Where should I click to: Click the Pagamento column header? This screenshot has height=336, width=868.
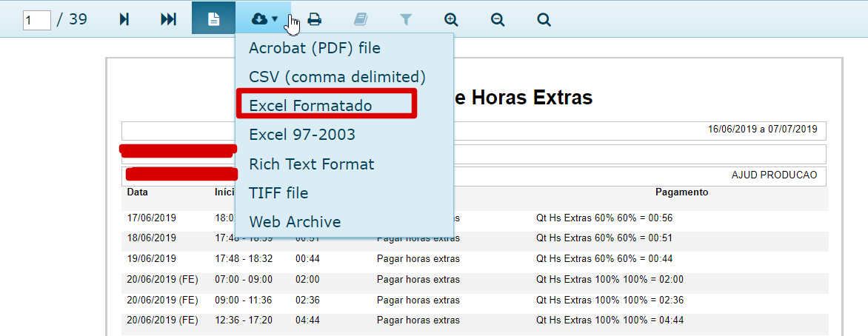pos(681,192)
